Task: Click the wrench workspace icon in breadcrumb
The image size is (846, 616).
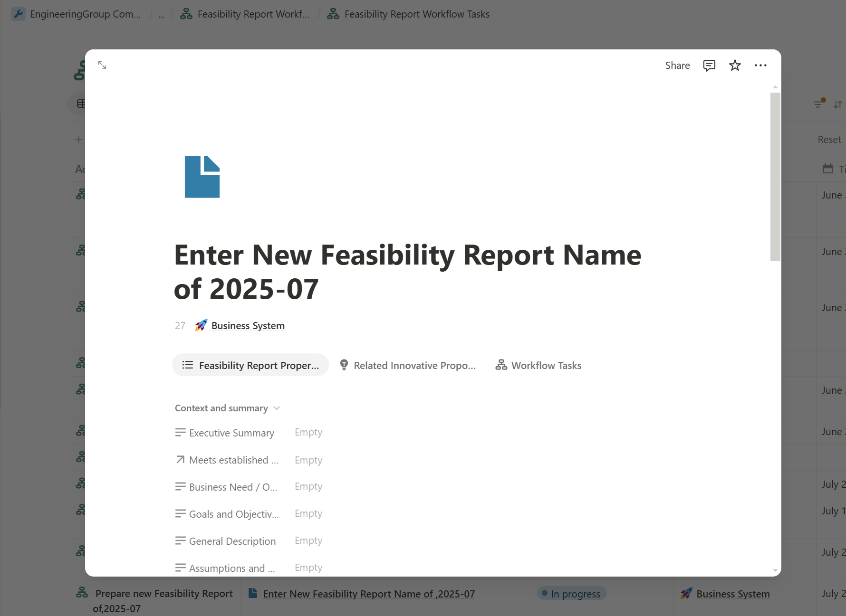Action: pyautogui.click(x=19, y=14)
